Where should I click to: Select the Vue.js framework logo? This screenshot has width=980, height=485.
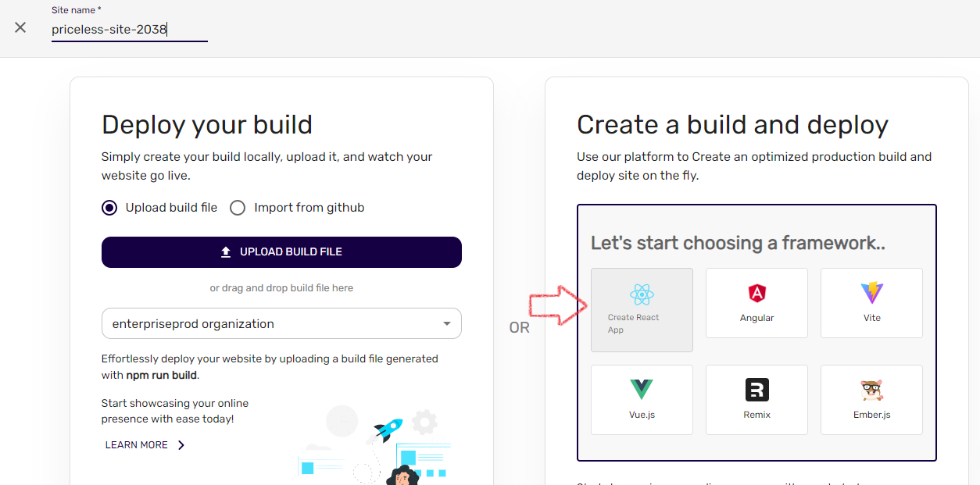click(642, 389)
